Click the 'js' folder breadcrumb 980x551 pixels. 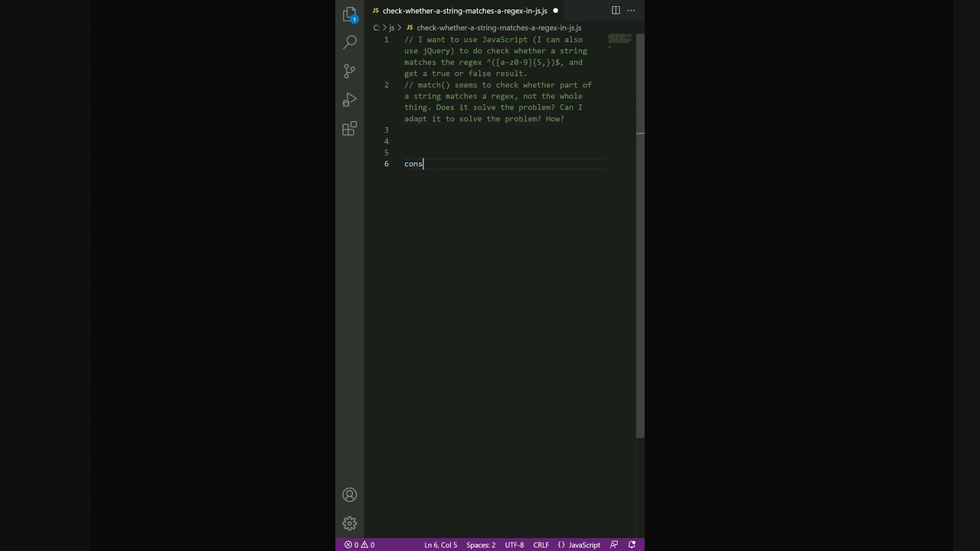pyautogui.click(x=391, y=28)
